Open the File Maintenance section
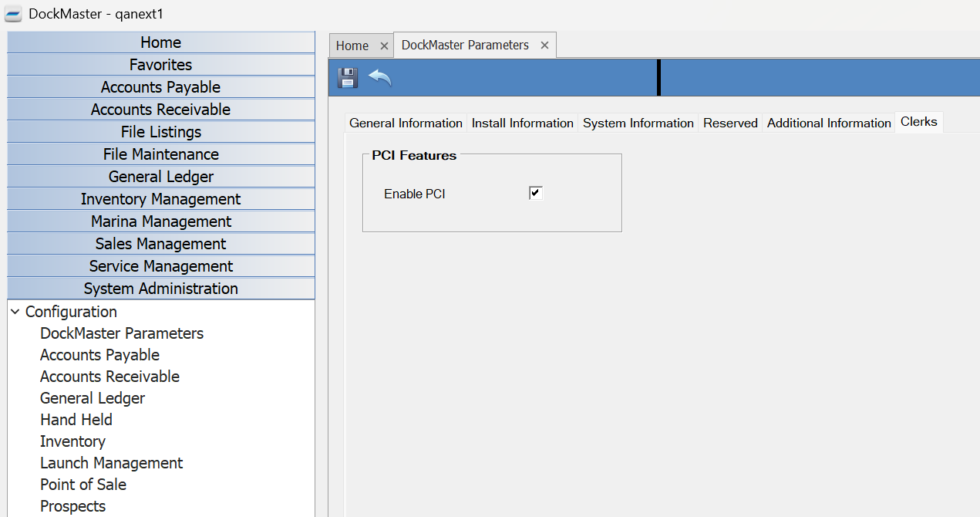This screenshot has height=517, width=980. (x=161, y=154)
